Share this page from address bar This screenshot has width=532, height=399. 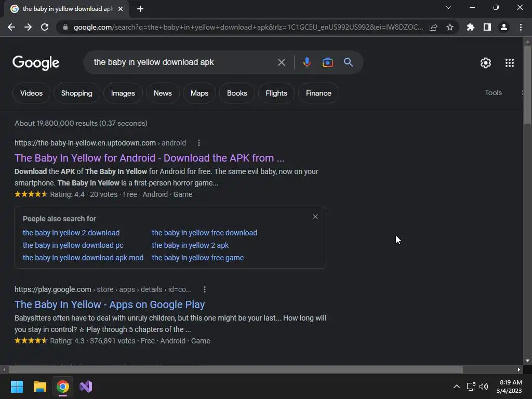433,27
